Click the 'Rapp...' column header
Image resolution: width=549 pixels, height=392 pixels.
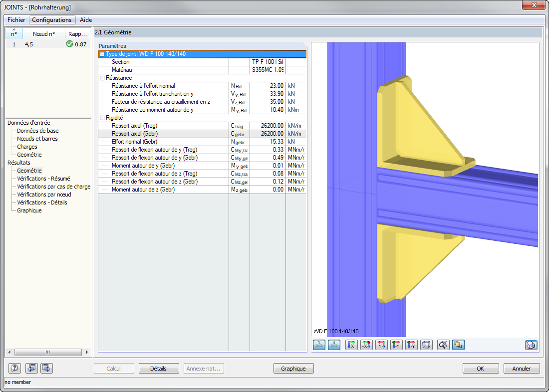pos(78,34)
